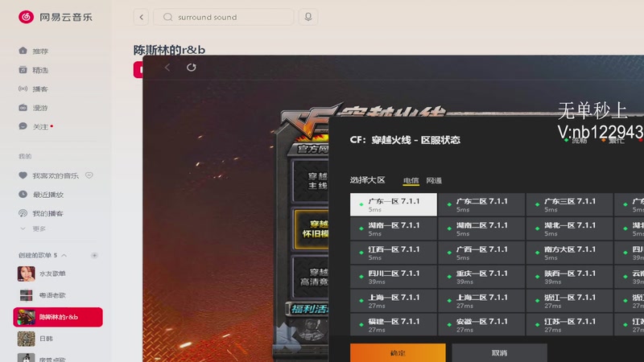Viewport: 644px width, 362px height.
Task: Collapse the 创建的歌单 section chevron
Action: click(64, 255)
